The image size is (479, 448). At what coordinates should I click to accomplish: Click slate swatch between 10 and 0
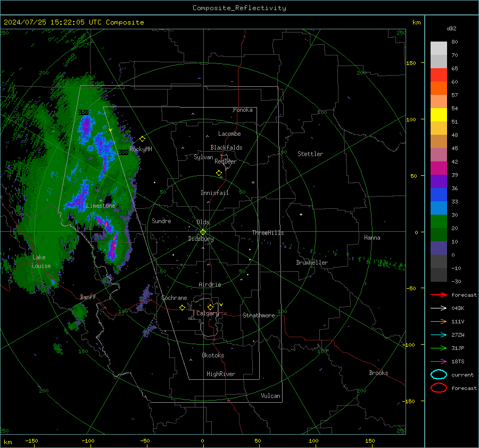[x=439, y=248]
